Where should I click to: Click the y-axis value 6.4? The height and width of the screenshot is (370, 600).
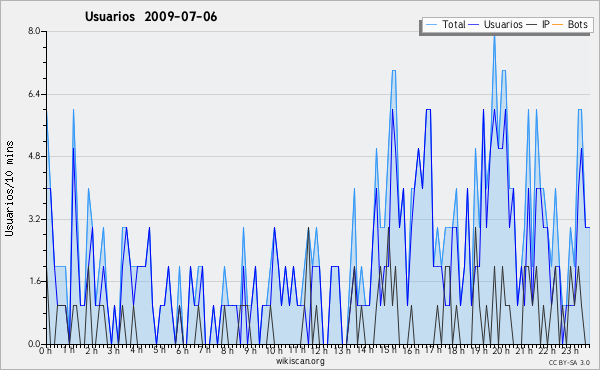coord(34,94)
